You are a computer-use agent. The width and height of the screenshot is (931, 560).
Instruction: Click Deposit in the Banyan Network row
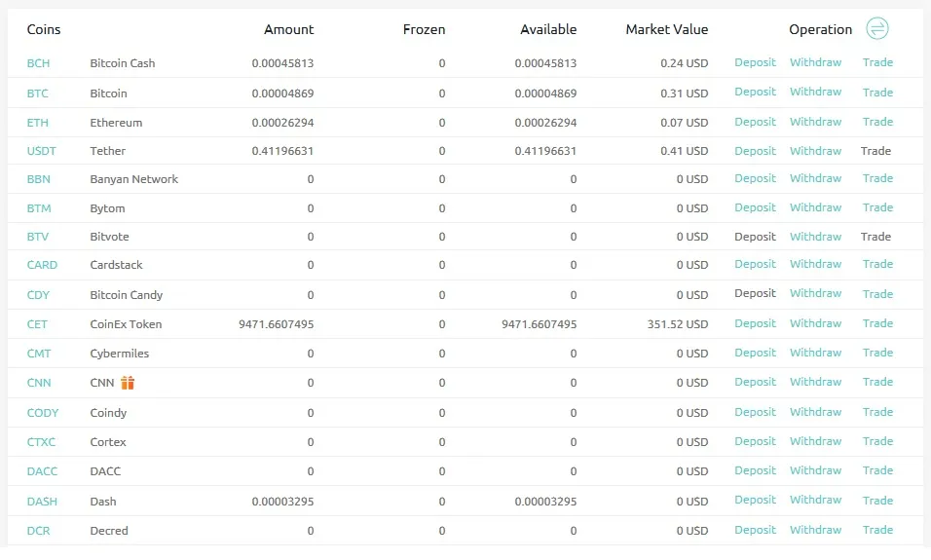[756, 178]
